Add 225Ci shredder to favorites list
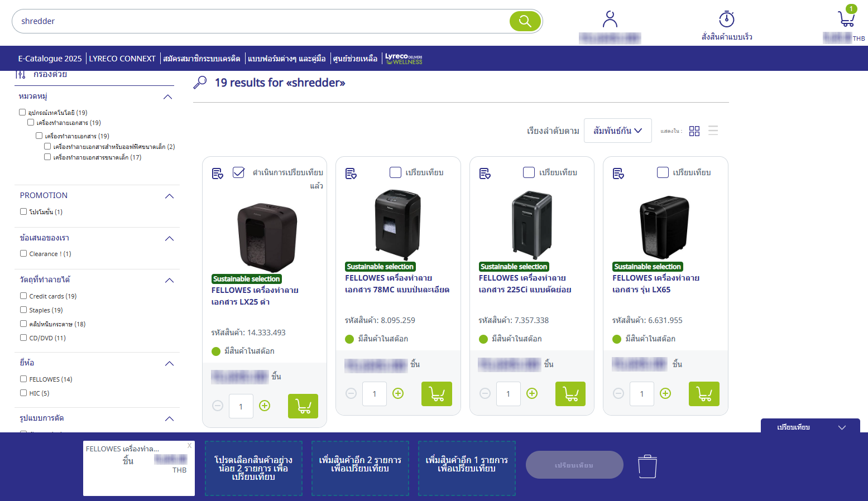The image size is (868, 501). tap(485, 174)
